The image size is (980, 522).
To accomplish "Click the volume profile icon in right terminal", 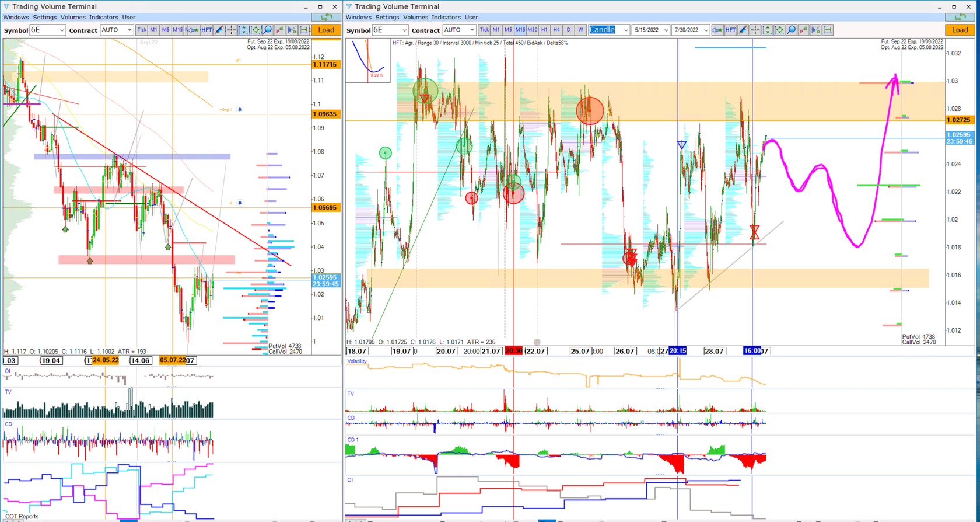I will (x=815, y=30).
